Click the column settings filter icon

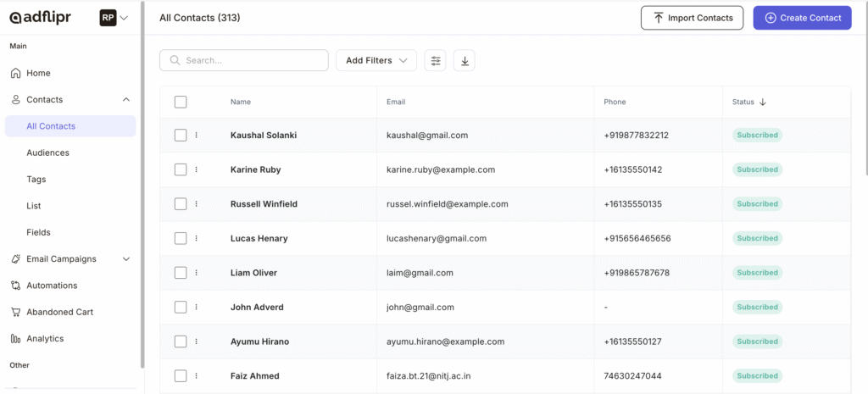click(436, 60)
